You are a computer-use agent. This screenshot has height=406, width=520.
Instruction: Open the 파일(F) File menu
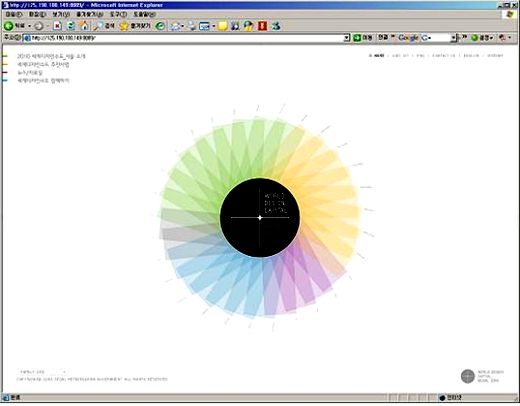click(x=14, y=14)
